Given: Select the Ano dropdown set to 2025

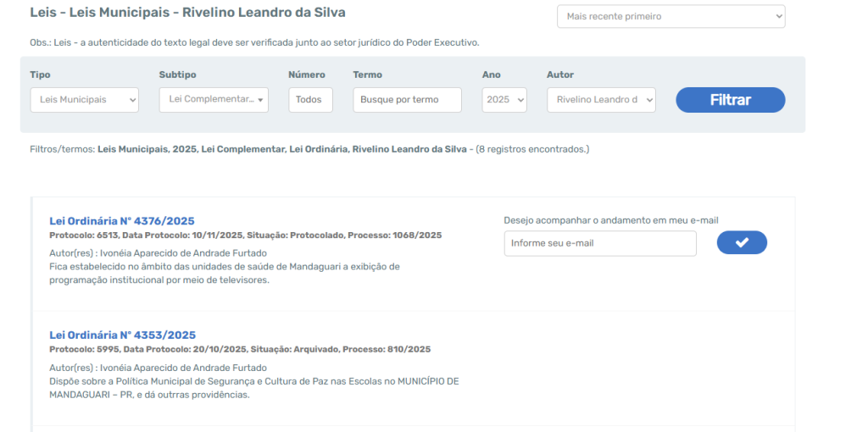Looking at the screenshot, I should 504,100.
